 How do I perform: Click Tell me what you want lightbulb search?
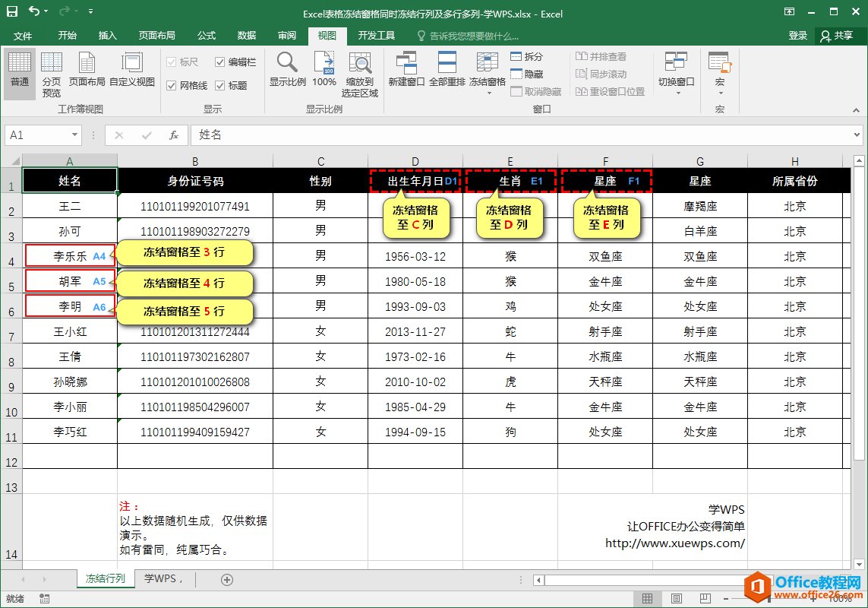point(468,36)
